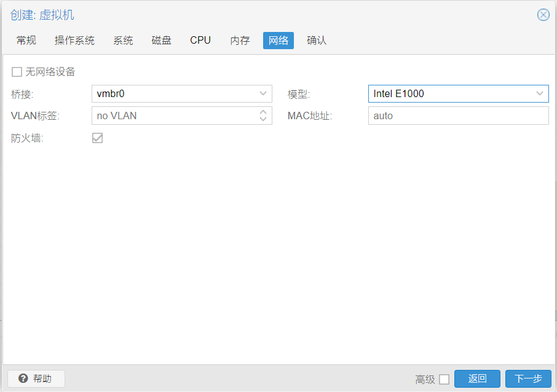The image size is (557, 392).
Task: Click the 返回 back button
Action: point(477,378)
